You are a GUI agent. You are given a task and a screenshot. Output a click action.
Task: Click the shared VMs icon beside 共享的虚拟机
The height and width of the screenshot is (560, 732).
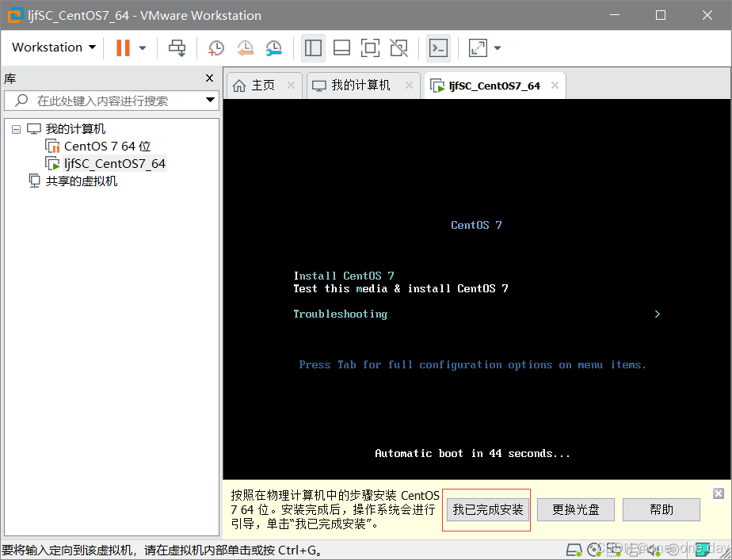(x=34, y=181)
